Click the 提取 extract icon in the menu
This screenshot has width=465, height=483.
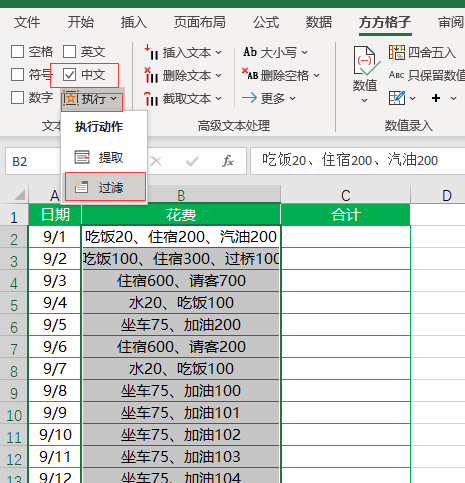tap(82, 157)
